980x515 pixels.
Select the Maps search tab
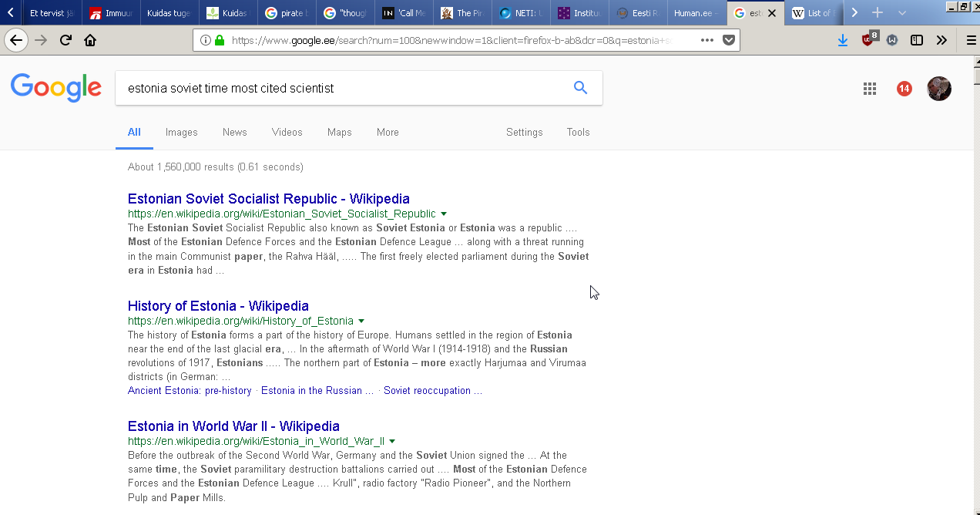340,133
